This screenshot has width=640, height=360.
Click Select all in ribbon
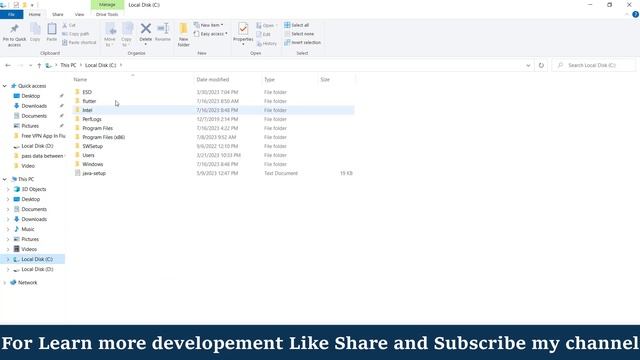[x=296, y=25]
